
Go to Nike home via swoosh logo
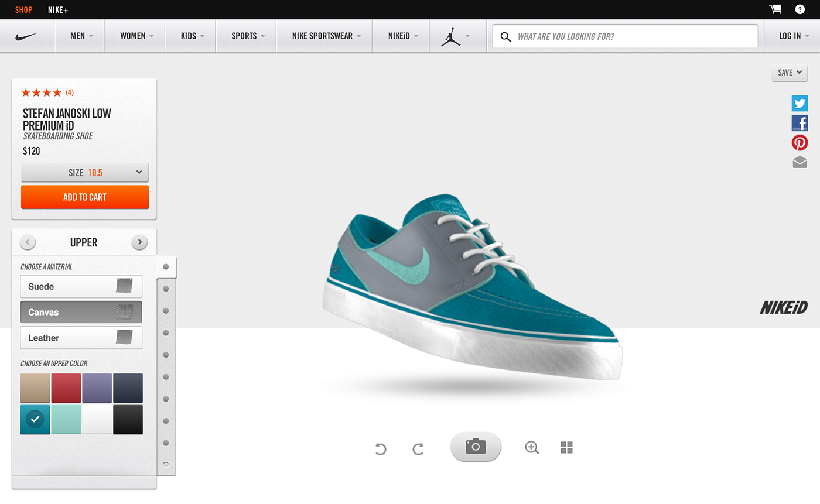pyautogui.click(x=26, y=36)
